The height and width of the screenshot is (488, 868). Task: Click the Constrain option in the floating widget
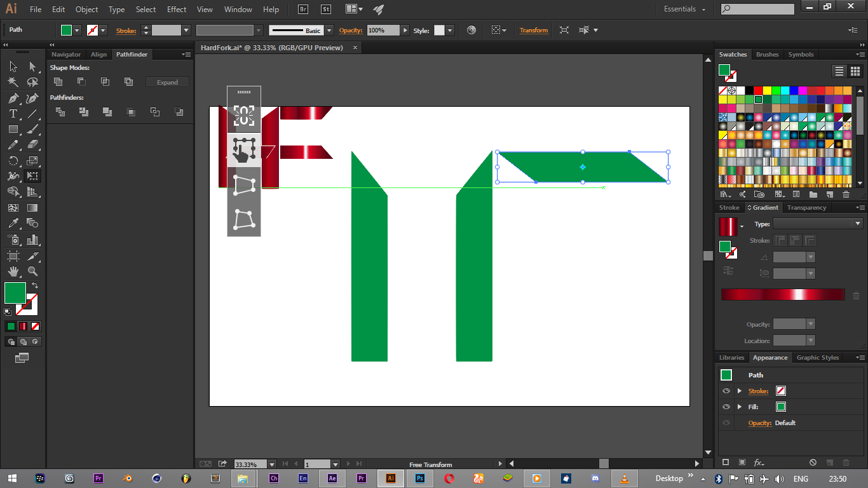[x=244, y=116]
